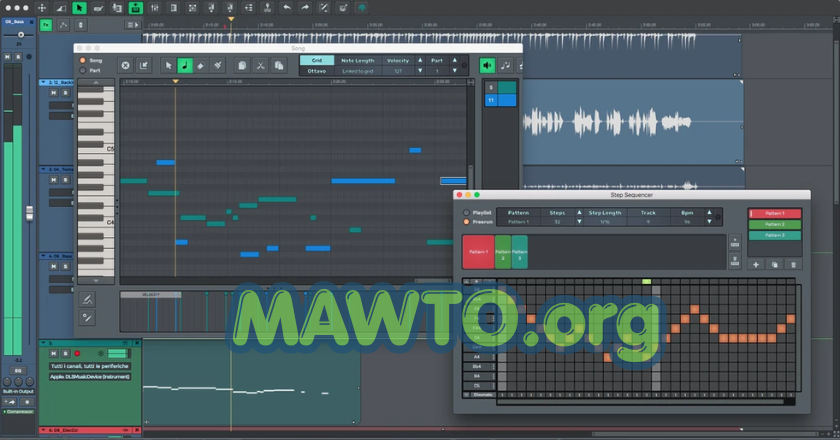Viewport: 840px width, 440px height.
Task: Select the Playlist radio button in Step Sequencer
Action: tap(466, 213)
